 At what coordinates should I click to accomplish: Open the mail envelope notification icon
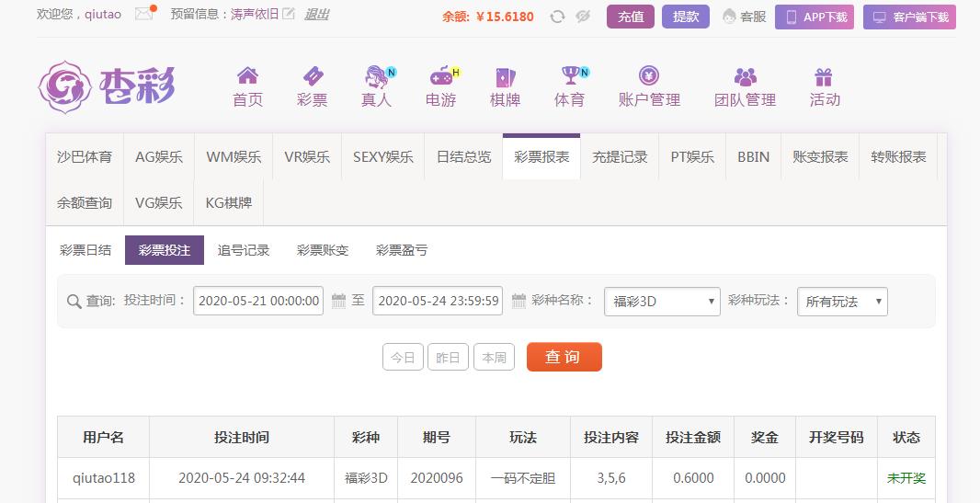[143, 14]
